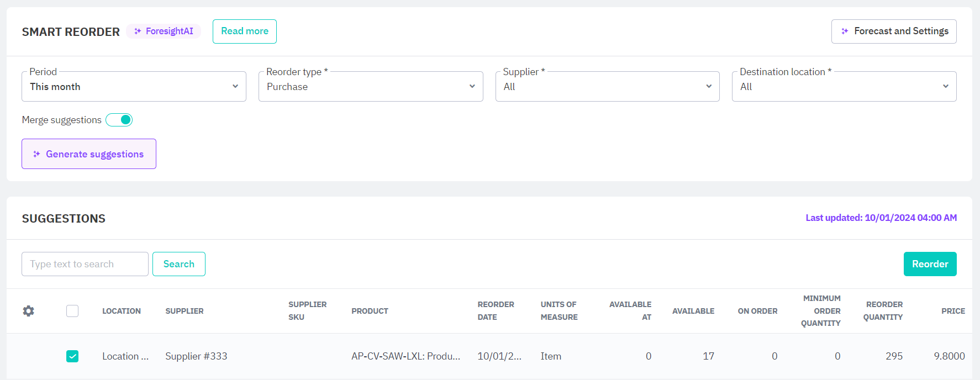Image resolution: width=980 pixels, height=380 pixels.
Task: Open the Supplier dropdown
Action: point(607,87)
